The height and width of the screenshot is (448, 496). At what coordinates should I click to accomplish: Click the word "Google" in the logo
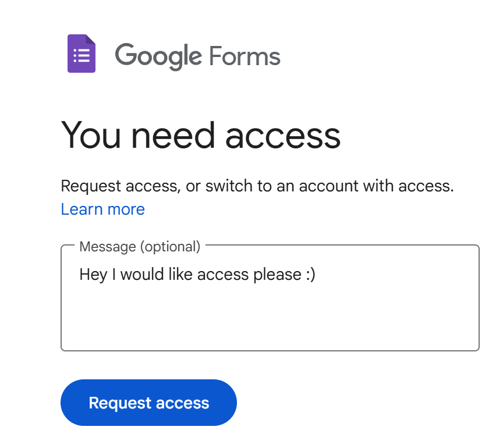tap(158, 56)
